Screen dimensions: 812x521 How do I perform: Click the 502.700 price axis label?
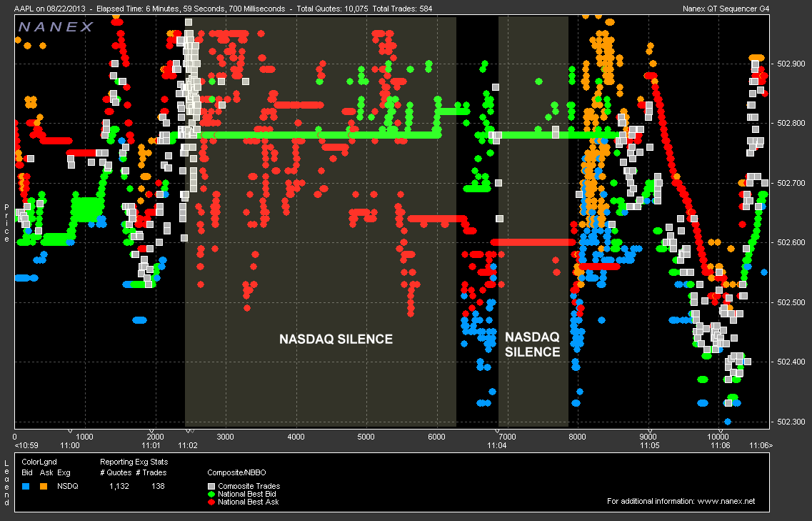tap(791, 183)
